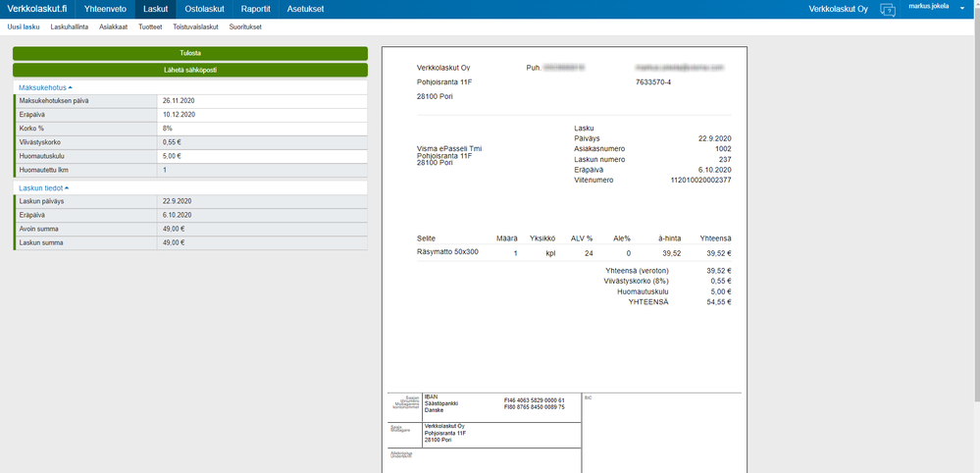Go to Suoritukset submenu
This screenshot has height=473, width=980.
[245, 27]
